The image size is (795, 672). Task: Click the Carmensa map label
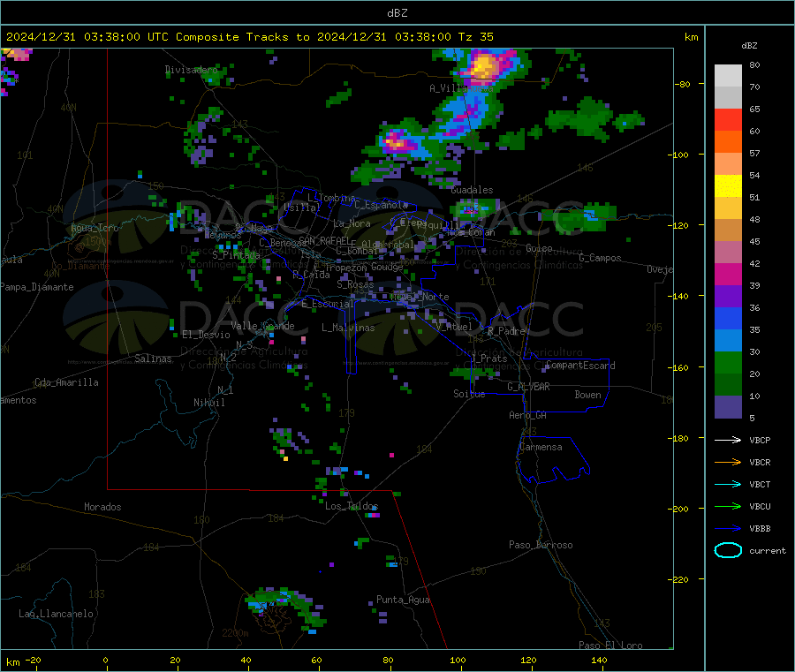(541, 447)
